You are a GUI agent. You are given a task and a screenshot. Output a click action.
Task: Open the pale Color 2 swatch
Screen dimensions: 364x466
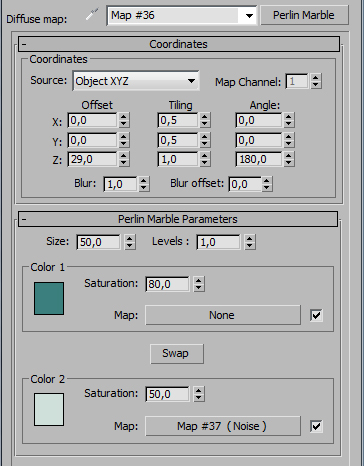coord(49,409)
